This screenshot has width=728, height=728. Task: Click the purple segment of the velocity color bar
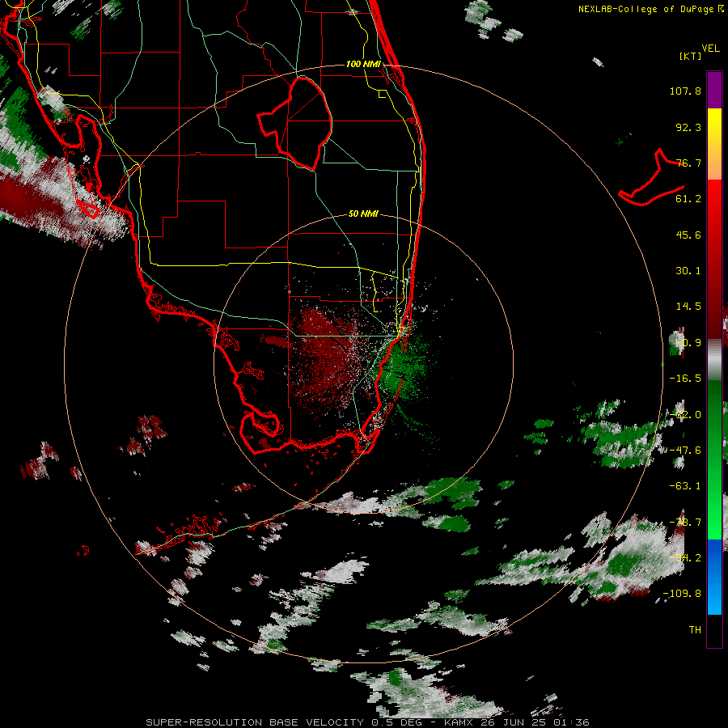point(714,90)
